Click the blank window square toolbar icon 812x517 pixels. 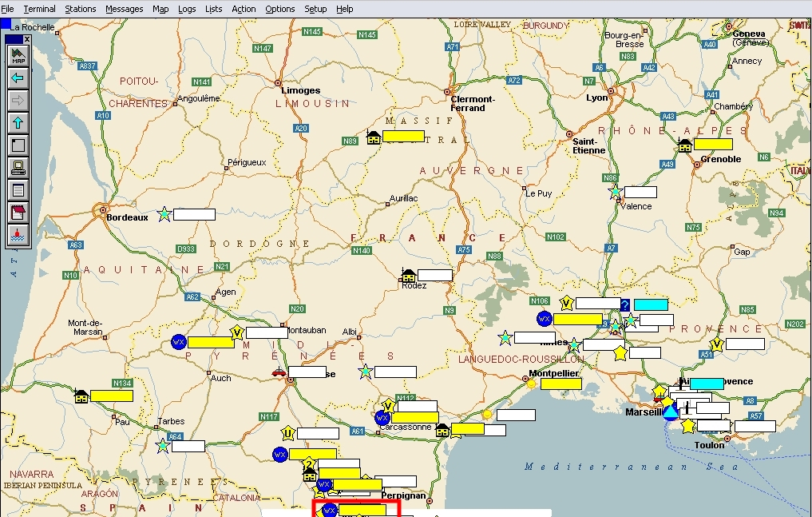coord(18,145)
